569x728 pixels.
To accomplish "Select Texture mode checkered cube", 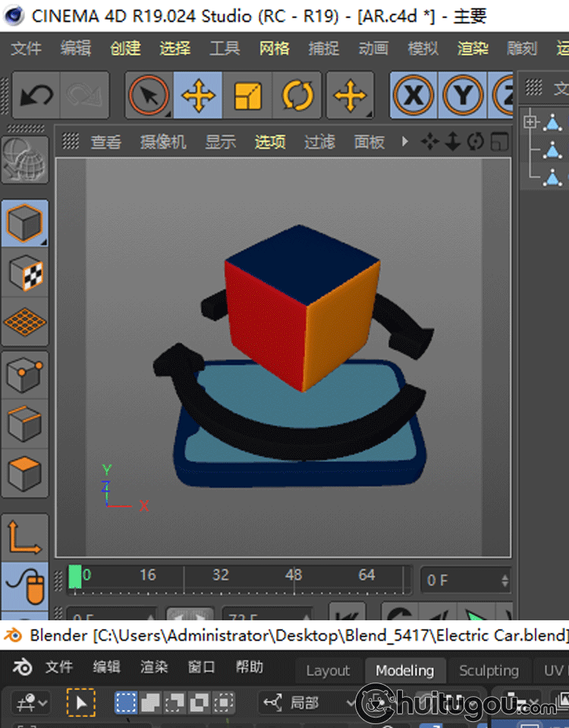I will pyautogui.click(x=25, y=273).
